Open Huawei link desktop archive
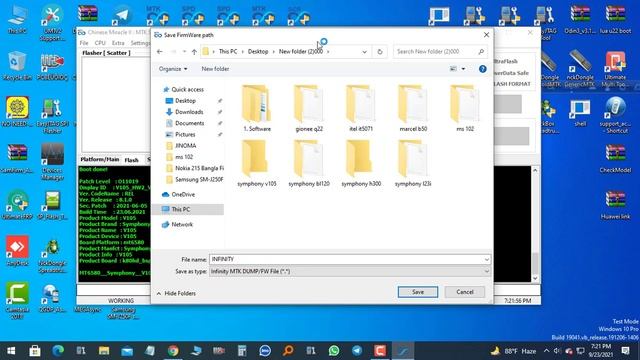 (615, 205)
